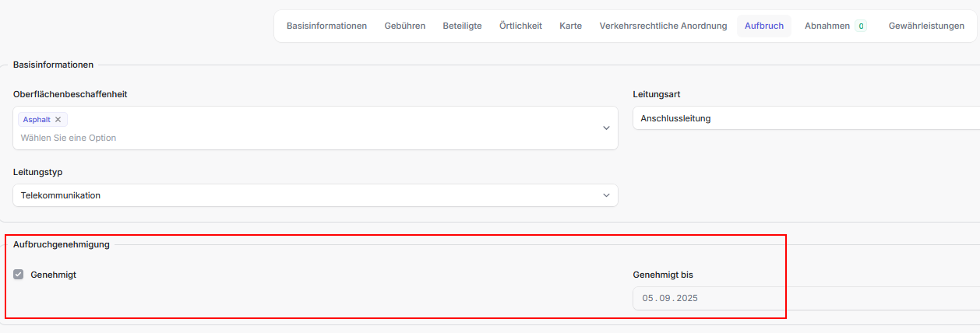Click the Abnahmen count badge showing 0

click(860, 26)
